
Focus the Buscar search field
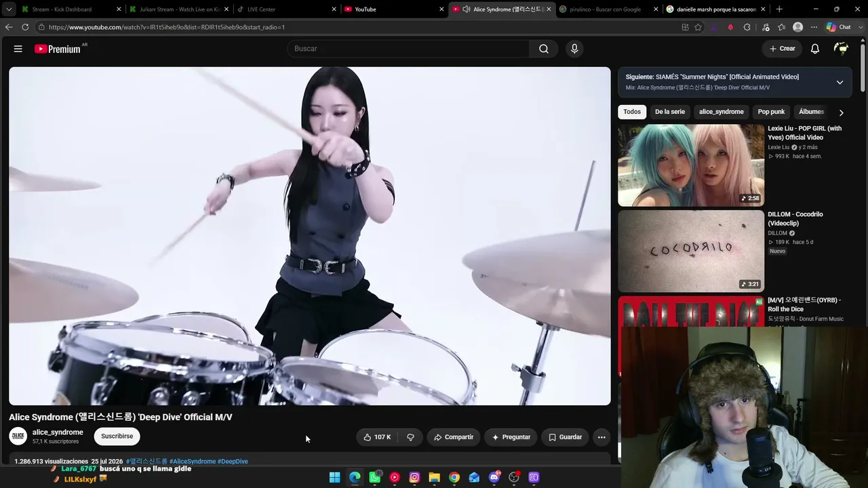pos(409,49)
